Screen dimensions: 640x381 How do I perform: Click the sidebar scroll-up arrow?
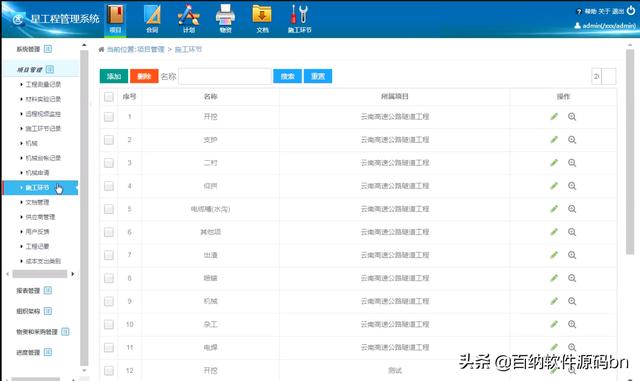tap(84, 45)
